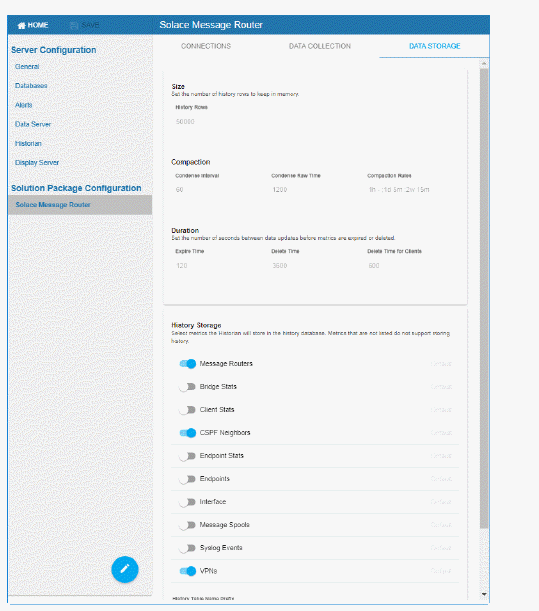This screenshot has height=611, width=539.
Task: Disable Message Routers history toggle
Action: (x=187, y=364)
